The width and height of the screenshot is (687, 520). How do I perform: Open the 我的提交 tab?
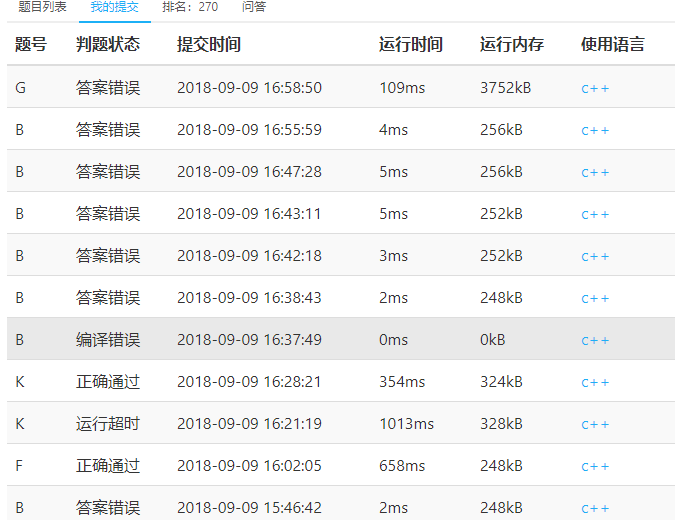pyautogui.click(x=114, y=7)
